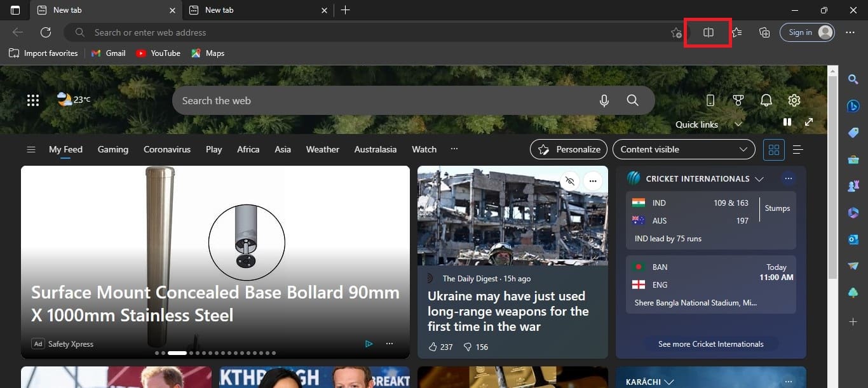Pause the background video animation
868x388 pixels.
787,122
